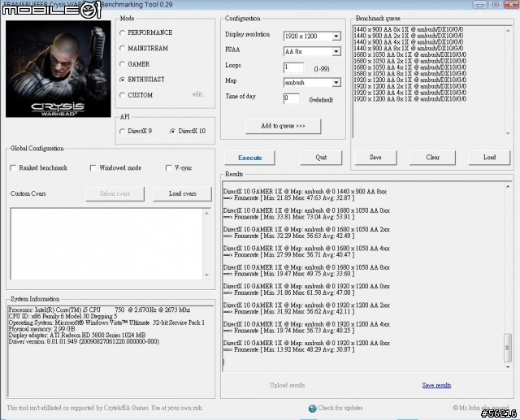This screenshot has width=520, height=420.
Task: Select the GAMER mode radio button
Action: (x=122, y=64)
